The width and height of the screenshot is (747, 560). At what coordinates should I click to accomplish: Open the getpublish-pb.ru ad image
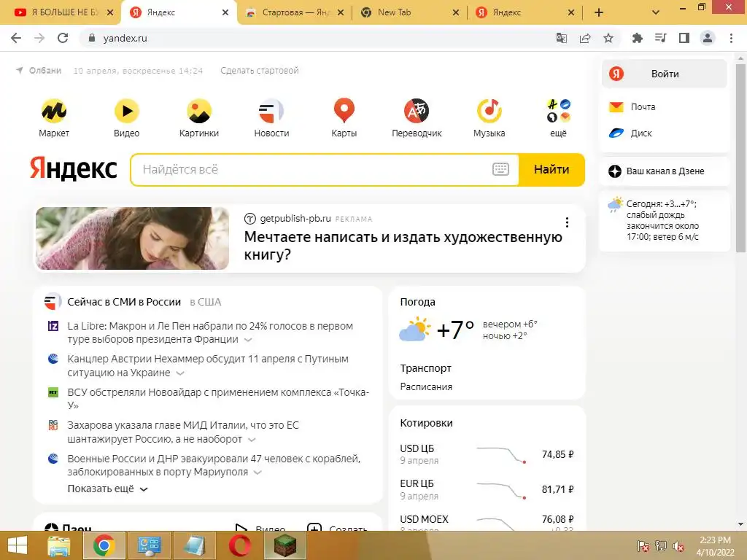(132, 238)
